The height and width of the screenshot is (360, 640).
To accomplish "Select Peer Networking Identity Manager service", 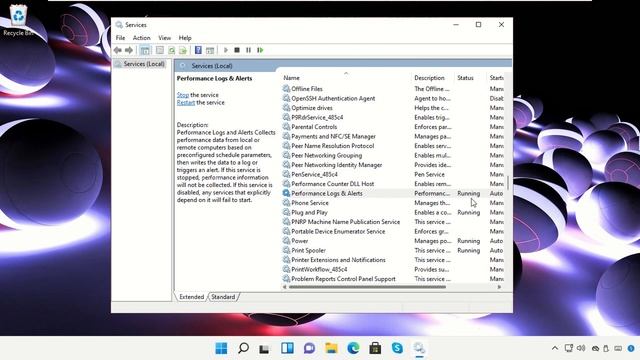I will coord(392,165).
